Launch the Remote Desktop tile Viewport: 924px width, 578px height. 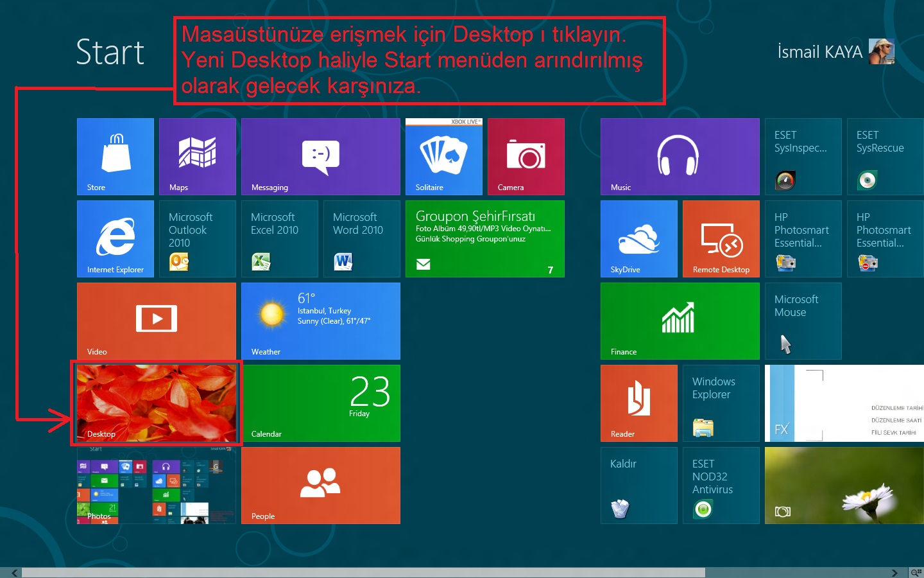coord(721,239)
